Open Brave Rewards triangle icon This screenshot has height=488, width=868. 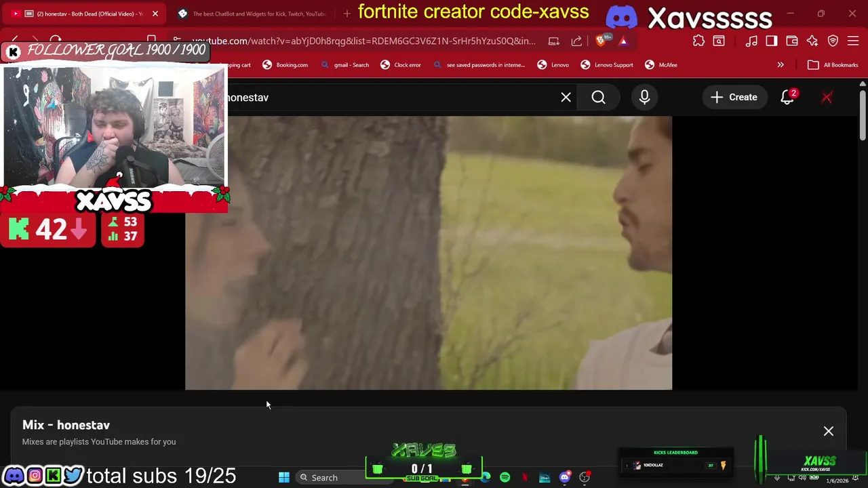623,41
